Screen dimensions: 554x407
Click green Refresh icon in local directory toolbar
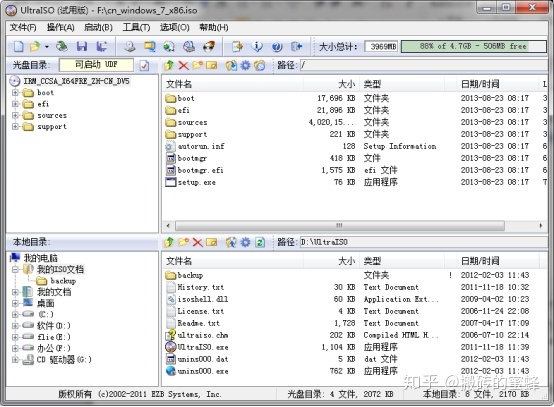260,242
